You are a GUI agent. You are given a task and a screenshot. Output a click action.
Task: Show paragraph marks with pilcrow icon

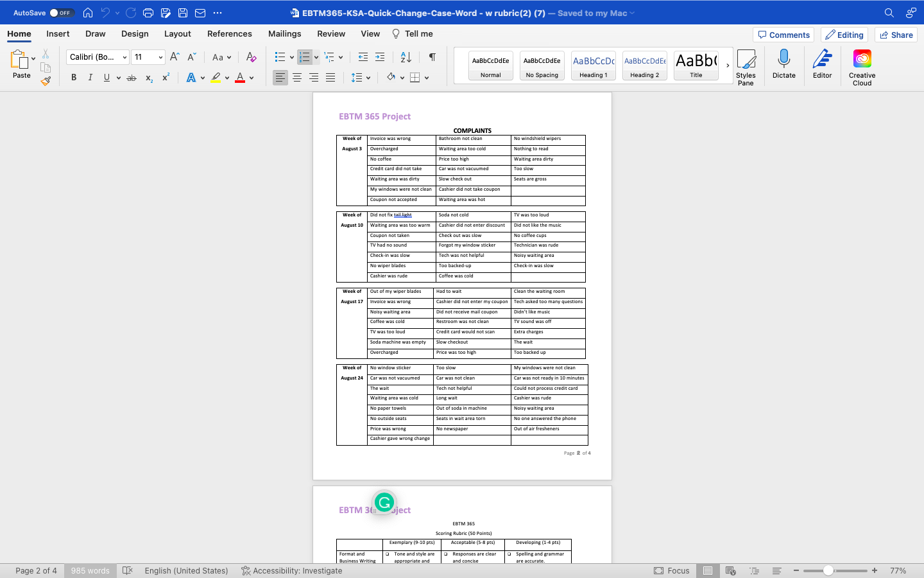(x=432, y=57)
